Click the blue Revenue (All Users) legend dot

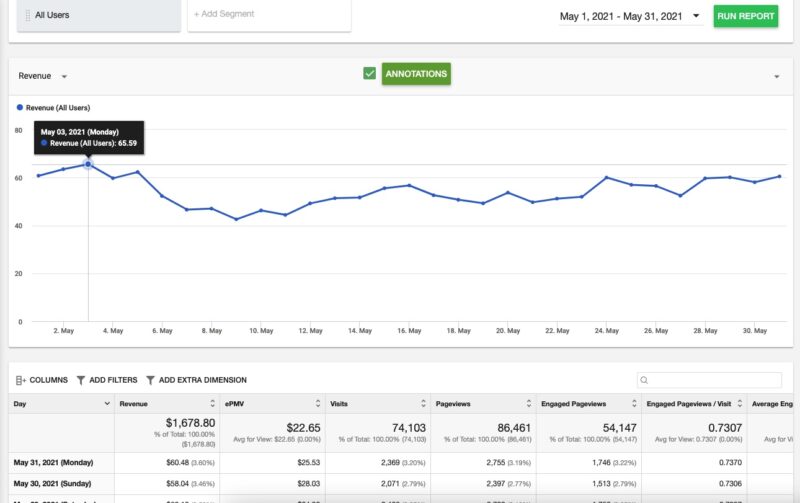[x=20, y=108]
